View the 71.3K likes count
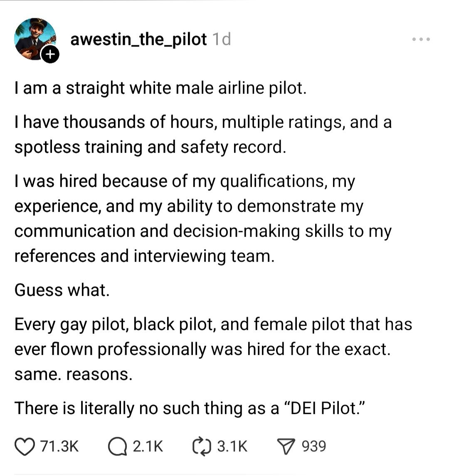The width and height of the screenshot is (449, 476). [x=59, y=446]
